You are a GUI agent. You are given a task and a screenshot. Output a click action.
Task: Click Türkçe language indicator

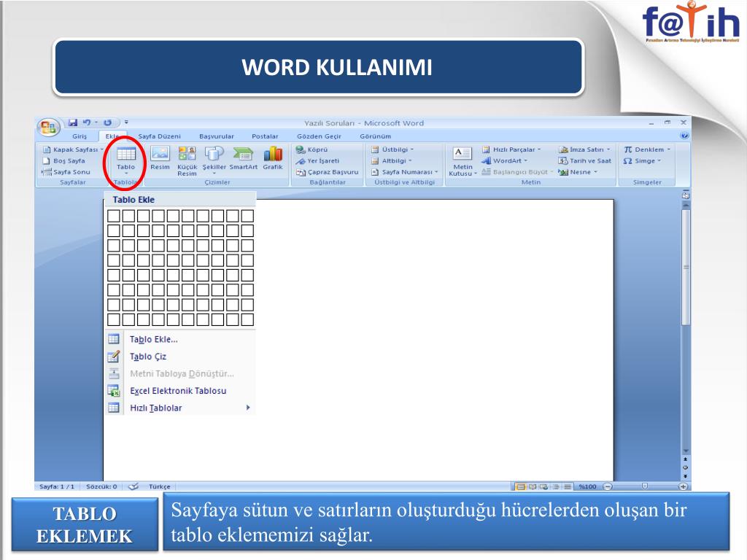point(159,486)
